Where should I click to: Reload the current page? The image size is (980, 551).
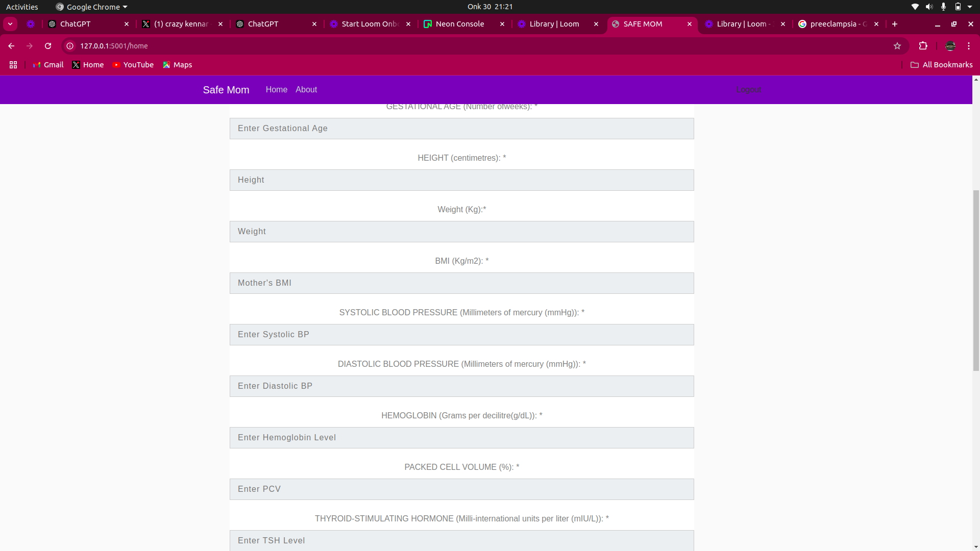point(48,46)
